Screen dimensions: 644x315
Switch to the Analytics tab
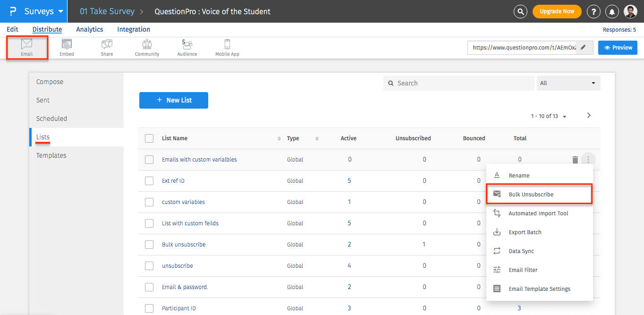tap(89, 29)
